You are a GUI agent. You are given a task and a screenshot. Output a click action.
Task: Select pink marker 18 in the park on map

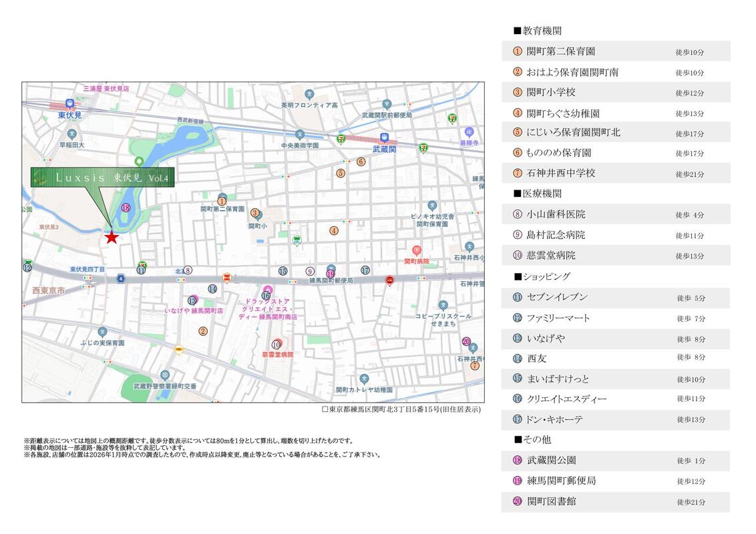pos(126,208)
